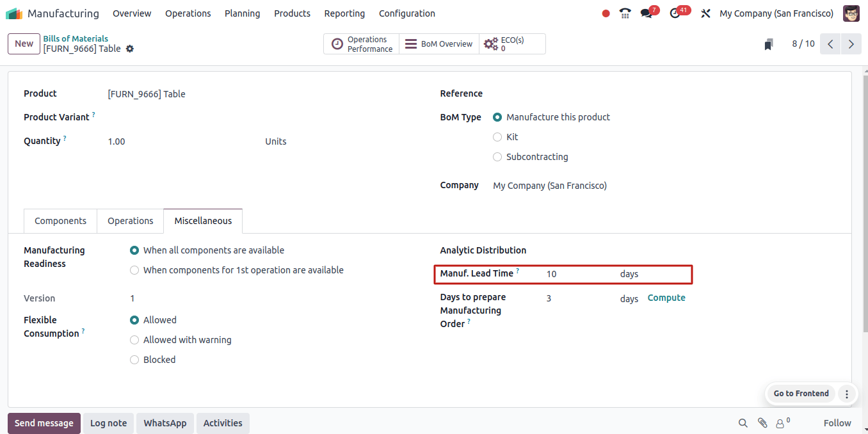This screenshot has height=434, width=868.
Task: Switch to the Components tab
Action: click(x=60, y=221)
